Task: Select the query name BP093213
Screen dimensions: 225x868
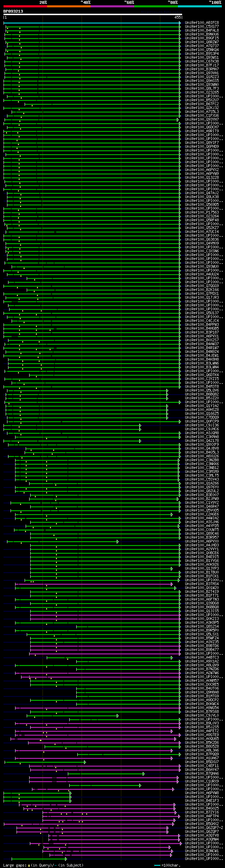Action: pos(13,11)
